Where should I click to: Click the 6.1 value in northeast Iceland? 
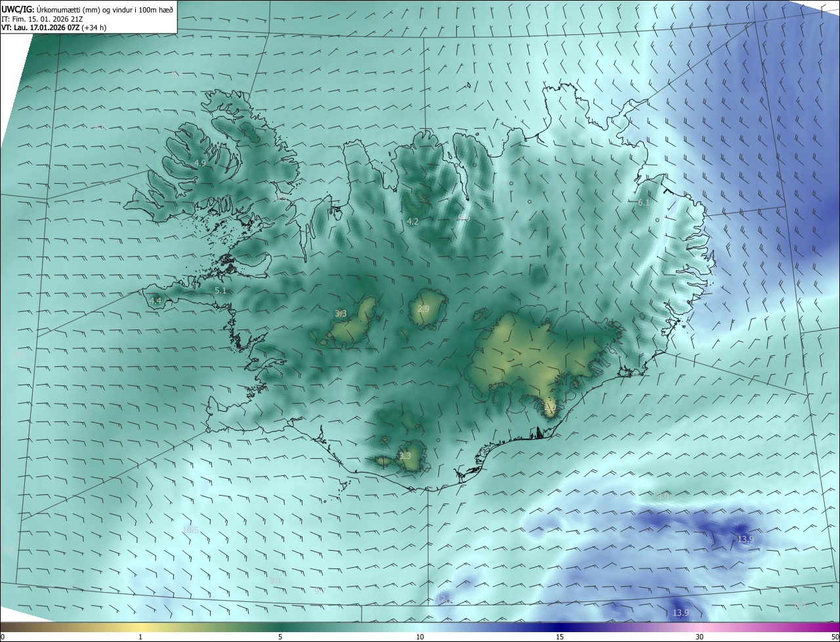tap(643, 203)
